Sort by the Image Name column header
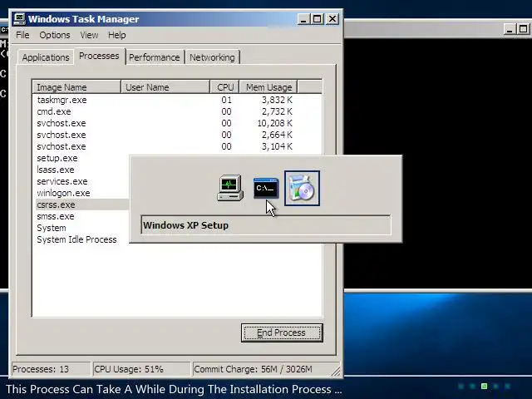The width and height of the screenshot is (532, 399). (76, 87)
